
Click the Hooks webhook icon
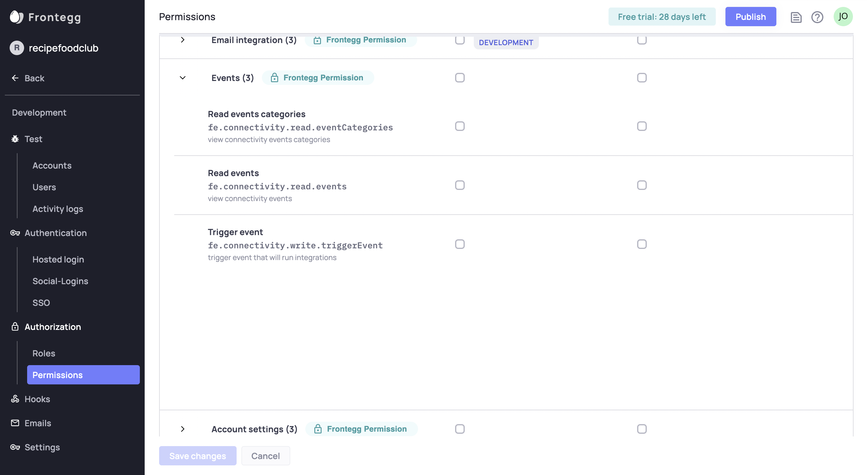tap(15, 399)
